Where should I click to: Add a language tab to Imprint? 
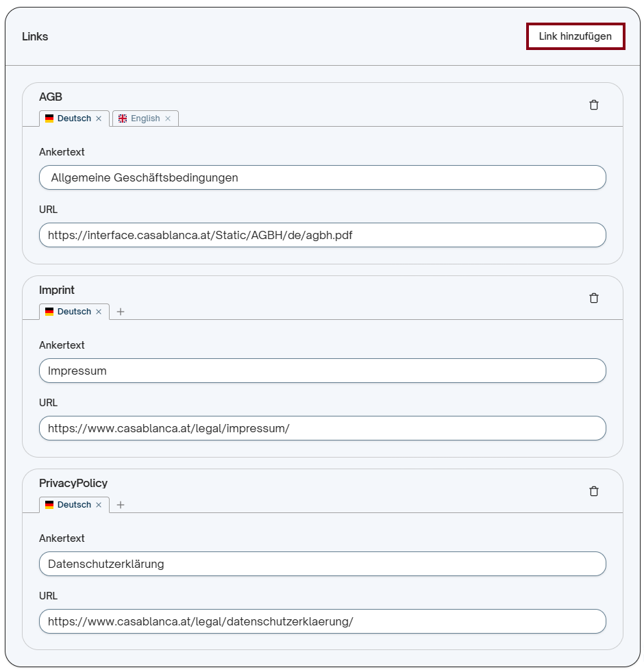121,312
